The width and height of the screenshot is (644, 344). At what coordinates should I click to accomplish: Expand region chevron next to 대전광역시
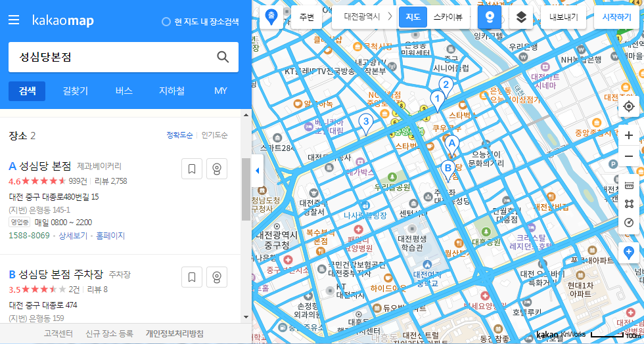pos(390,17)
